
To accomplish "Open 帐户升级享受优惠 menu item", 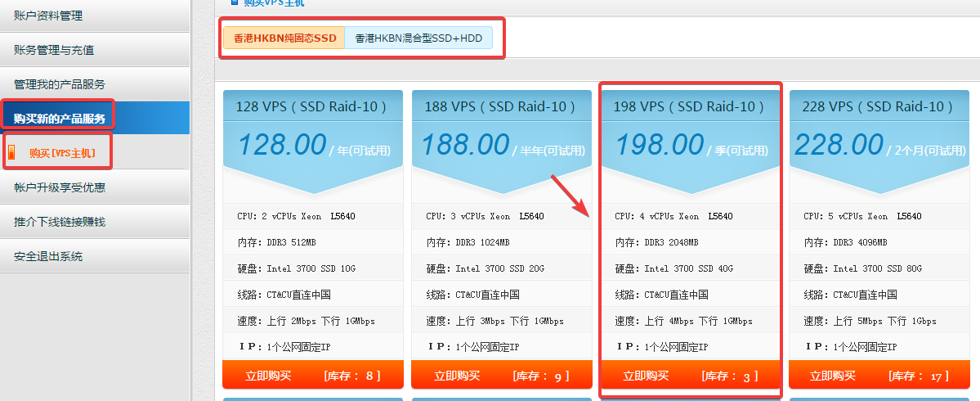I will (60, 187).
